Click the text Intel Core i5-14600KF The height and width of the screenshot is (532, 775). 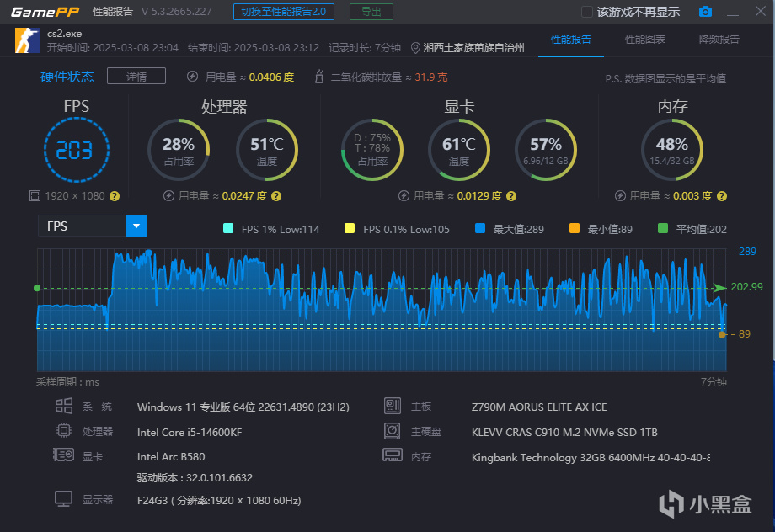pos(190,432)
